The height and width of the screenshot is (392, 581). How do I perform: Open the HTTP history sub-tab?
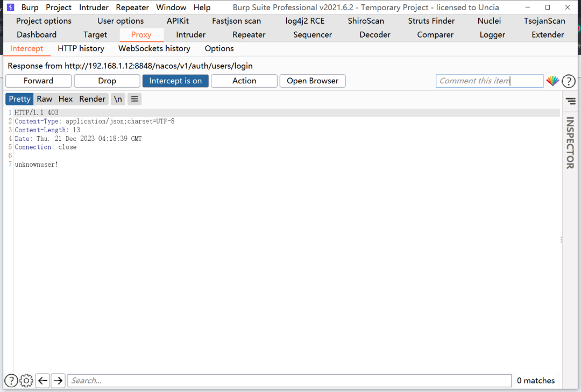pyautogui.click(x=81, y=48)
